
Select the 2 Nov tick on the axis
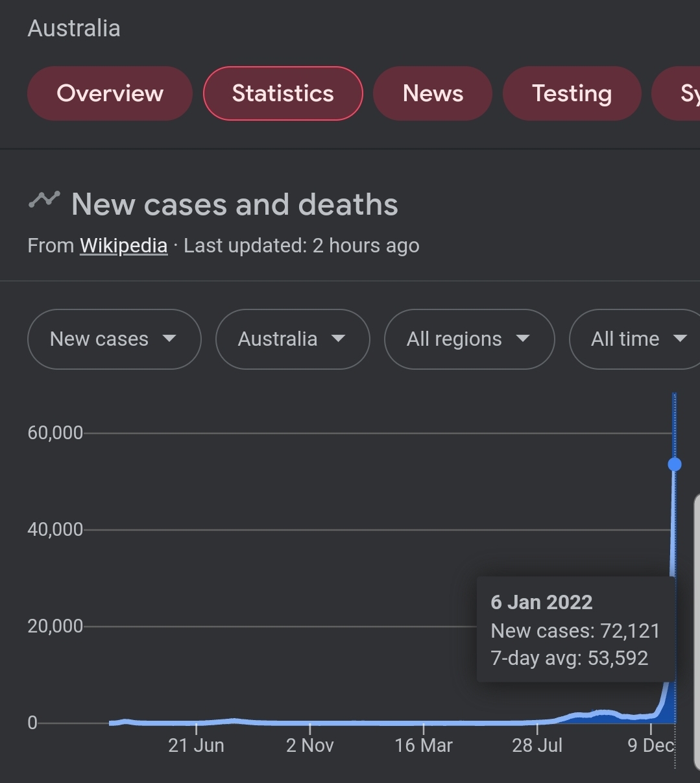[310, 745]
